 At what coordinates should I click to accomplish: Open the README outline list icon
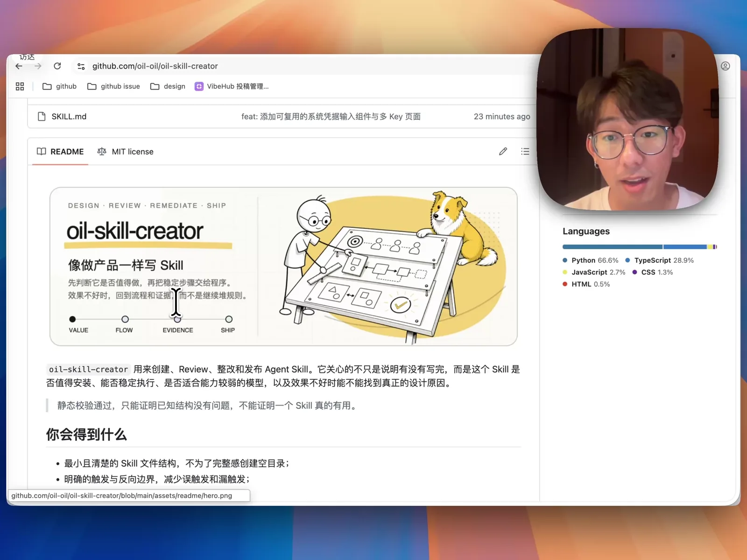525,152
